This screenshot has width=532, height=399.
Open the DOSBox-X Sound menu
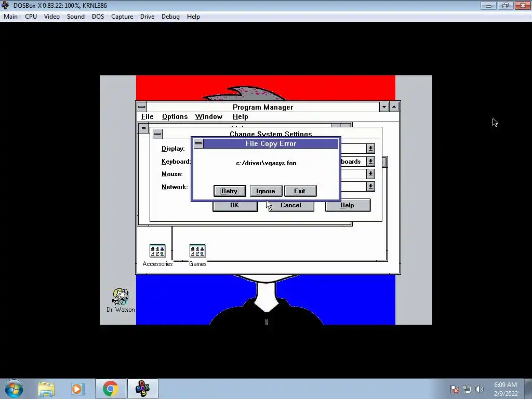(x=76, y=17)
